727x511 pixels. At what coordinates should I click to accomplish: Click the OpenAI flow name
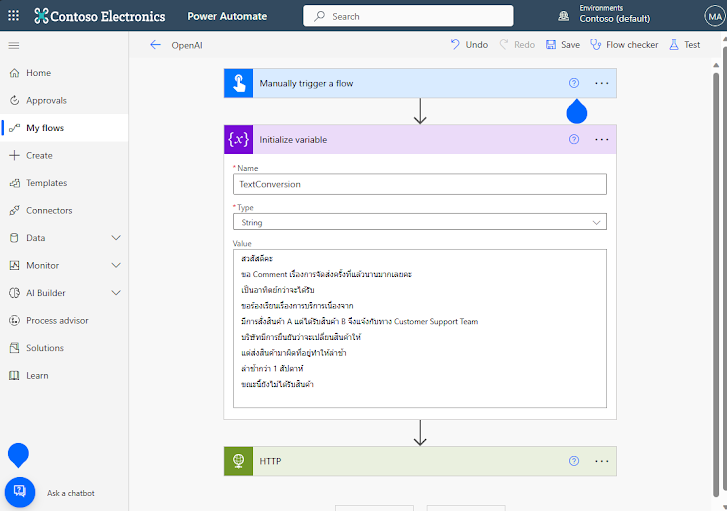coord(187,45)
